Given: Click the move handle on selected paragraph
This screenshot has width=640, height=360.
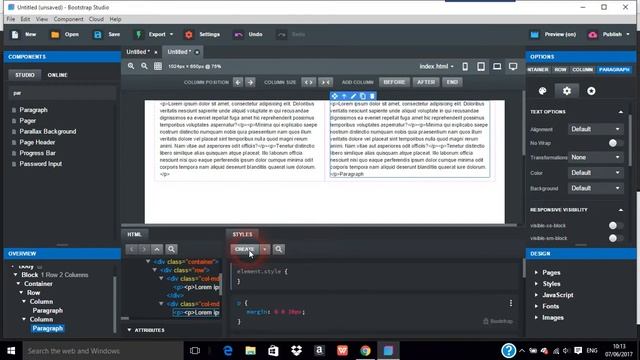Looking at the screenshot, I should (335, 96).
